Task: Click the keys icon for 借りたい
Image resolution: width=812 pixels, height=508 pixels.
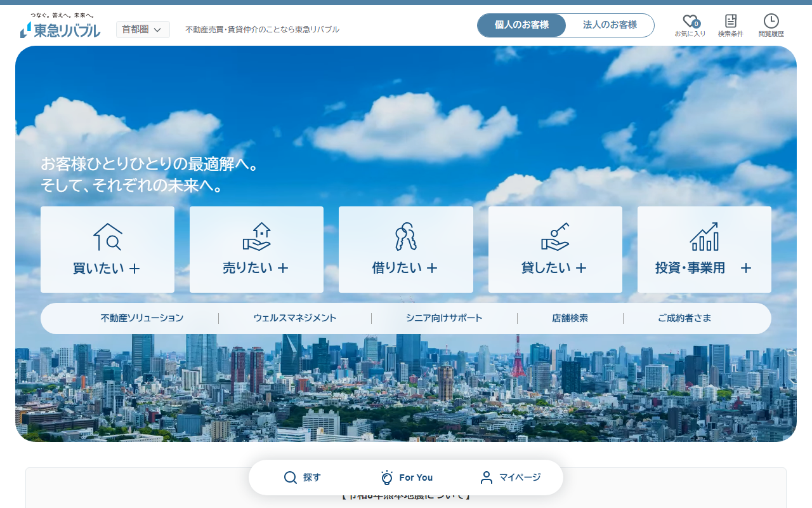Action: [406, 237]
